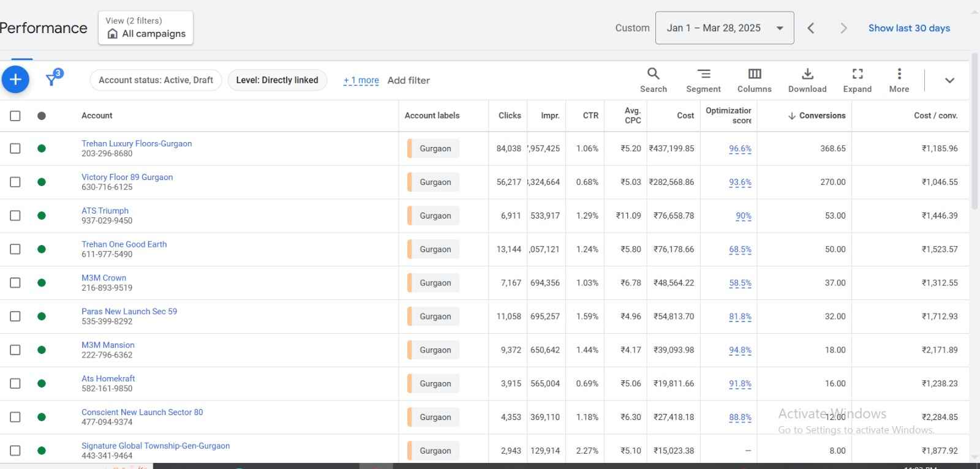
Task: Select the Trehan Luxury Floors-Gurgaon checkbox
Action: [15, 149]
